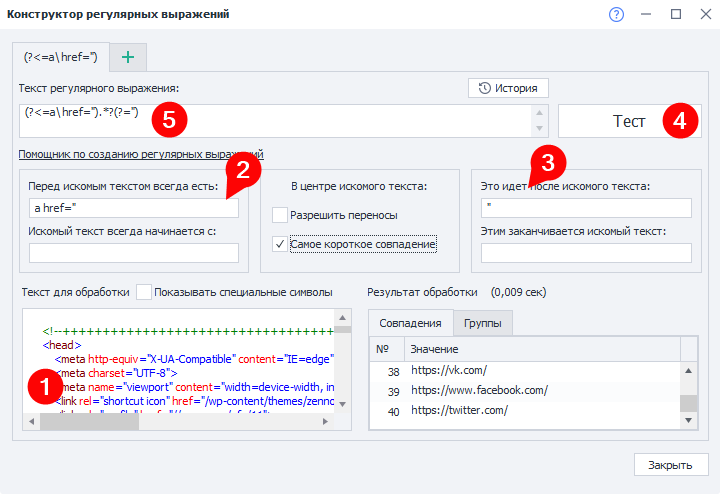Toggle 'Самое короткое совпадение' checkbox
Image resolution: width=720 pixels, height=494 pixels.
tap(280, 243)
